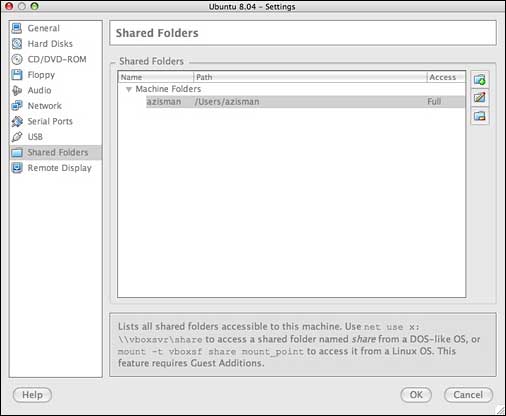
Task: Cancel the settings dialog
Action: click(x=468, y=395)
